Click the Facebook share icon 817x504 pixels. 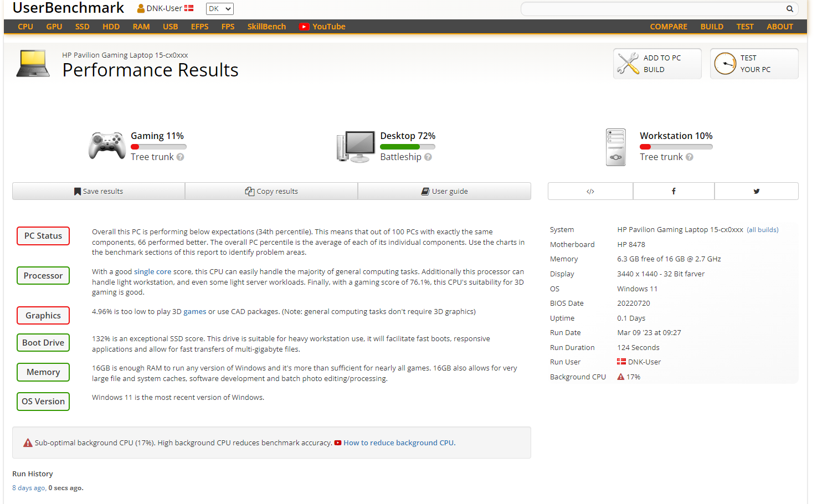(674, 191)
